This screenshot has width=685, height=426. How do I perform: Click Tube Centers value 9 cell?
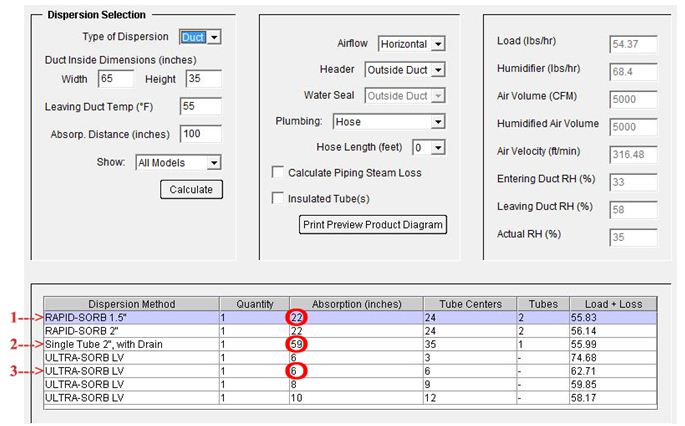(x=471, y=384)
